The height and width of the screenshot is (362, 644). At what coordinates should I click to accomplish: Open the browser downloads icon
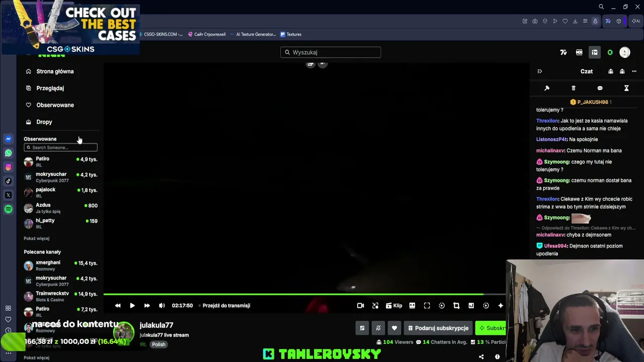[575, 21]
